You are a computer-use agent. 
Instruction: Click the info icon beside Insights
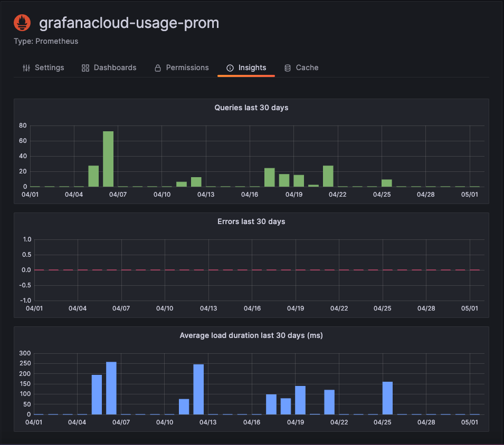coord(230,67)
